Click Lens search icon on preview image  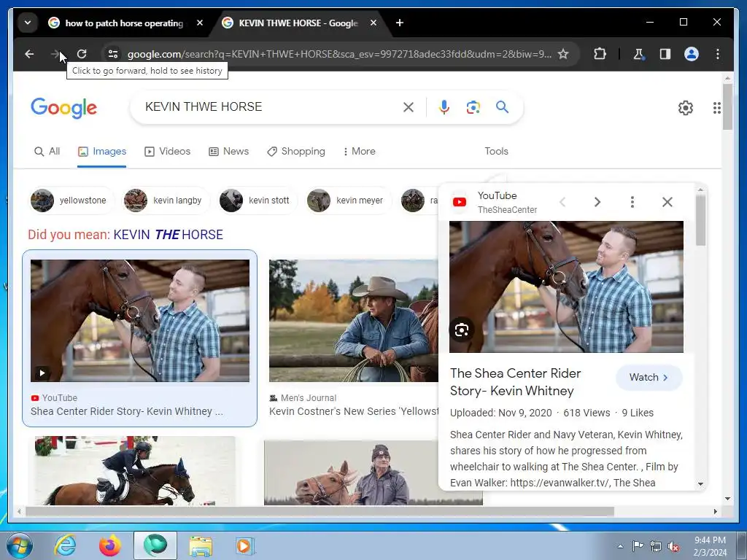point(462,330)
